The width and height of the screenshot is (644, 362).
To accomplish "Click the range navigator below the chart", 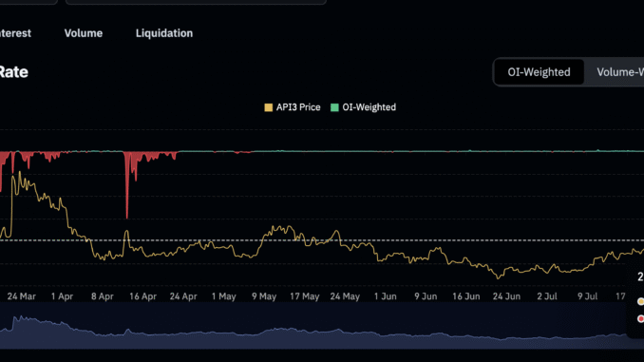I will [x=322, y=326].
